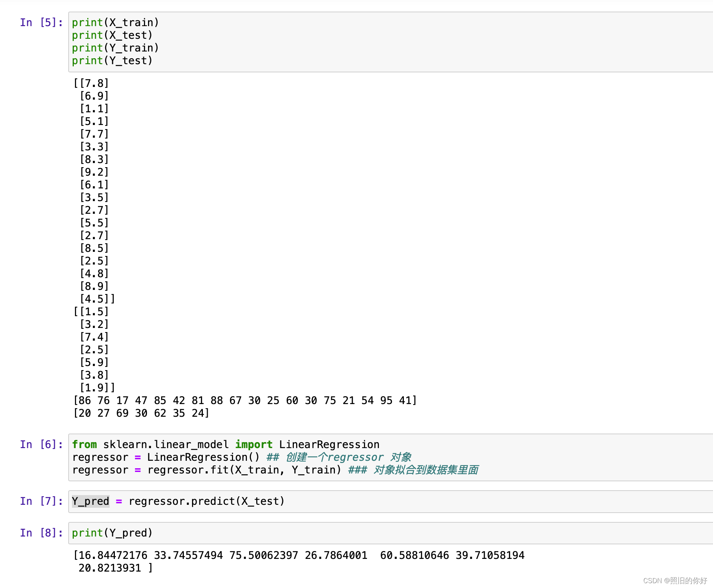Screen dimensions: 713x588
Task: Click predicted value 60.58810646
Action: [414, 555]
